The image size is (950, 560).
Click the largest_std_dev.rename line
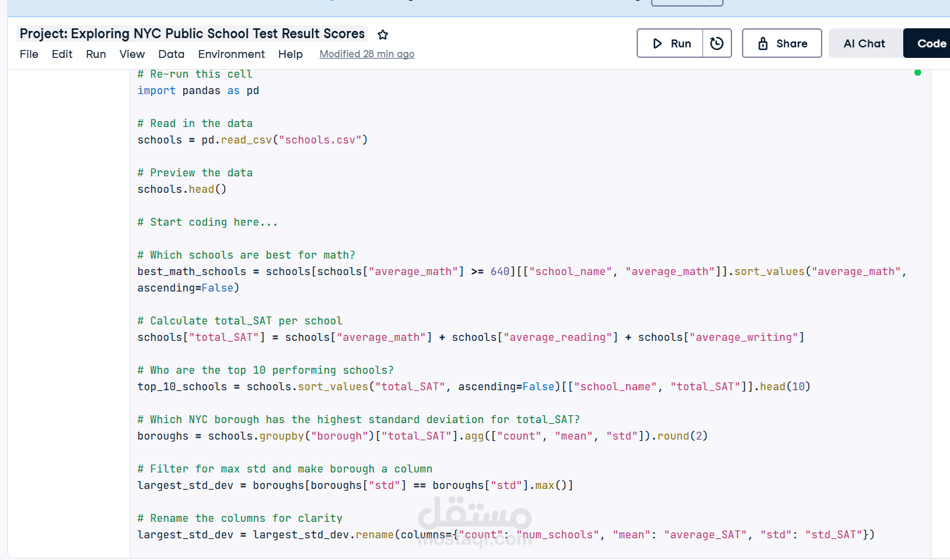click(x=506, y=534)
